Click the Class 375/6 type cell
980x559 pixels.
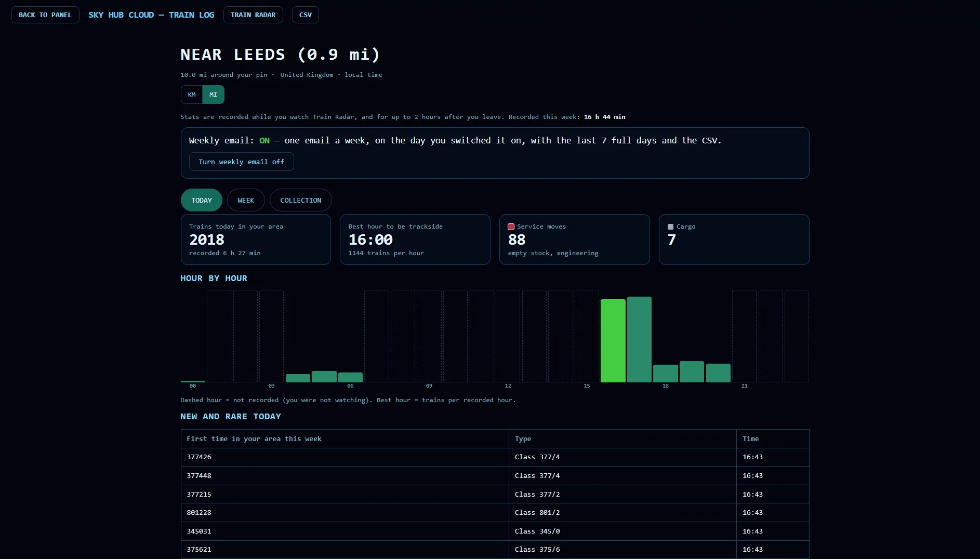point(623,550)
